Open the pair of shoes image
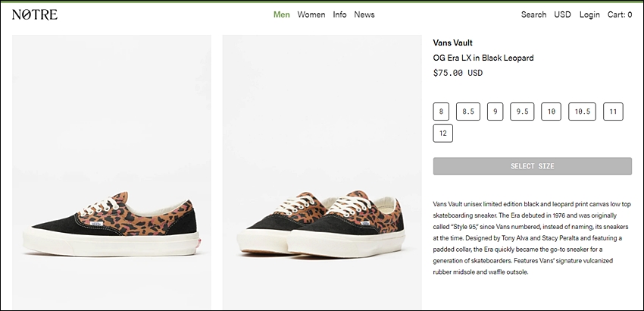 click(322, 172)
